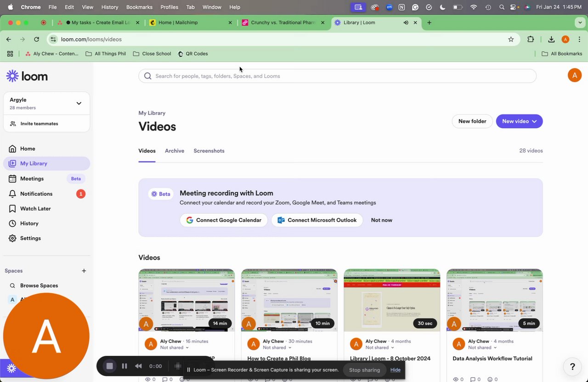This screenshot has width=588, height=382.
Task: Select the Videos tab
Action: (x=147, y=151)
